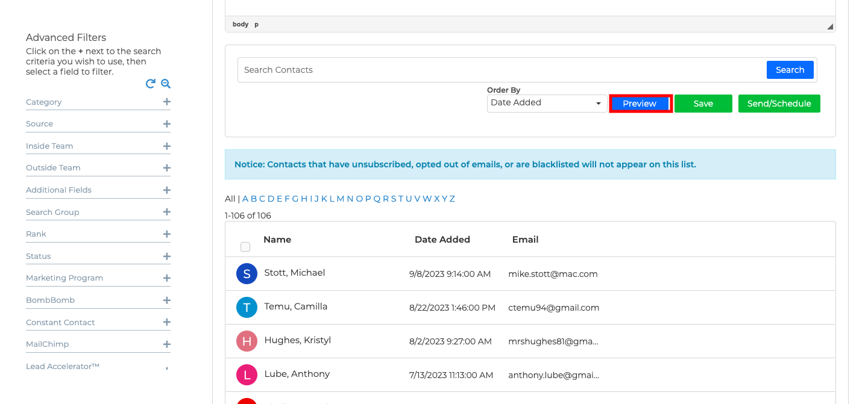868x404 pixels.
Task: Click the green Save button
Action: [x=703, y=104]
